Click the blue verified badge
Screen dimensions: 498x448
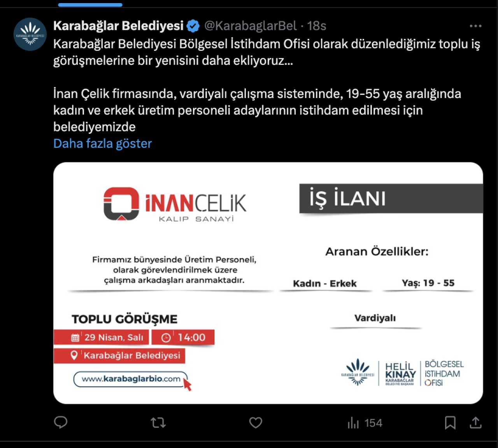[193, 26]
